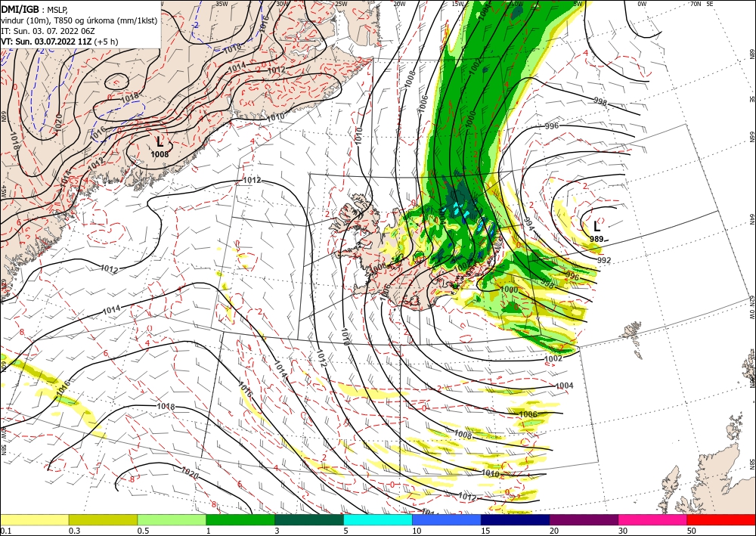Click the legend value 3
Screen dimensions: 756x536
click(x=277, y=531)
